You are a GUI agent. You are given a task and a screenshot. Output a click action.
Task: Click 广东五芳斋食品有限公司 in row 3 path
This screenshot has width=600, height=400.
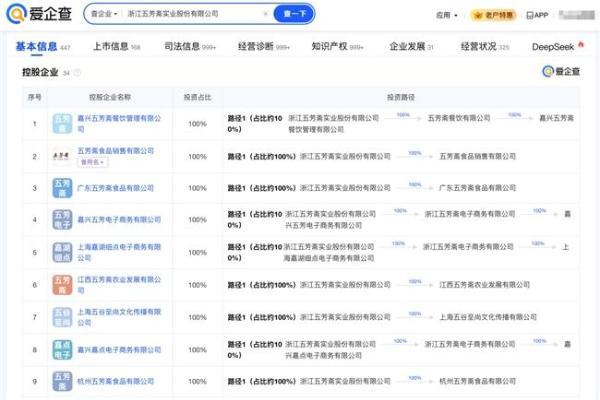click(477, 188)
